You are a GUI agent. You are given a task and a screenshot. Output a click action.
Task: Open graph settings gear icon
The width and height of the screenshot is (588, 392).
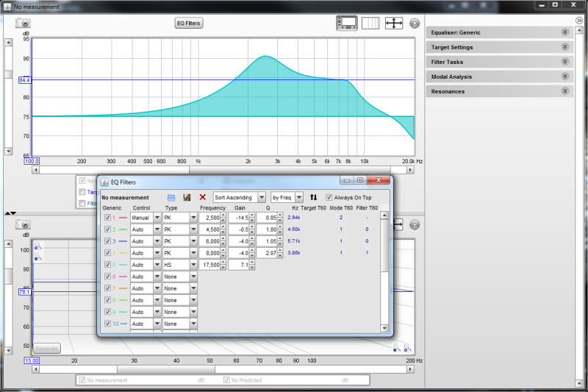click(415, 24)
